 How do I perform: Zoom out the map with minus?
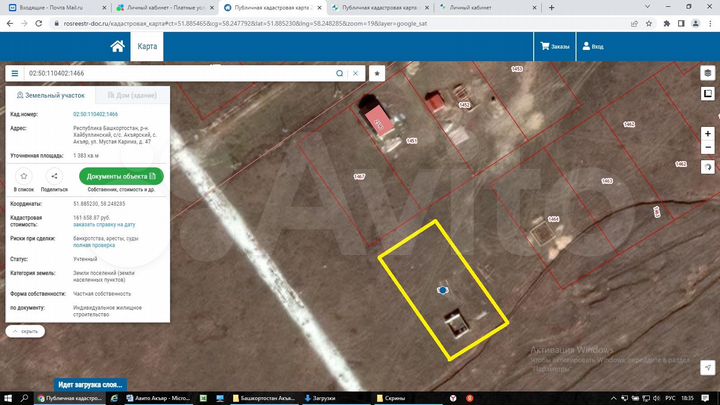click(x=707, y=148)
